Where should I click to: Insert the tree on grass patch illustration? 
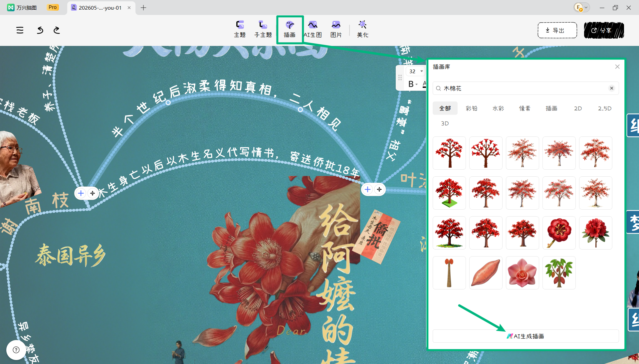click(x=449, y=233)
